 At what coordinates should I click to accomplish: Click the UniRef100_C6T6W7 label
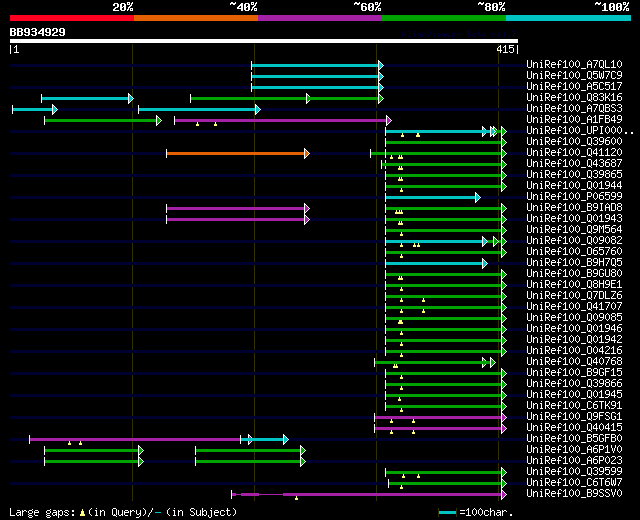click(x=574, y=483)
